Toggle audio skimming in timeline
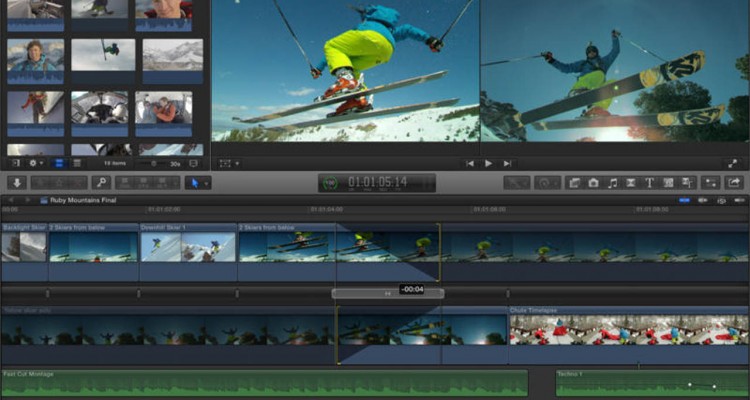 (x=703, y=200)
